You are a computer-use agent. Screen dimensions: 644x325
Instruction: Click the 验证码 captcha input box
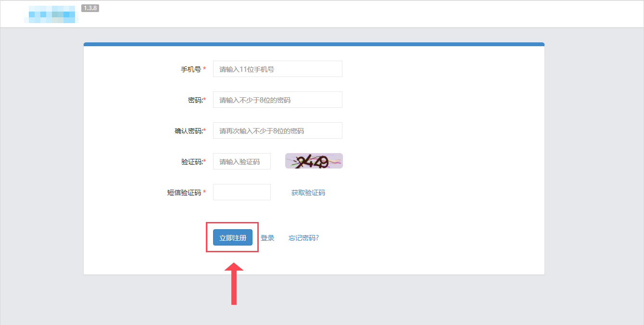(241, 161)
